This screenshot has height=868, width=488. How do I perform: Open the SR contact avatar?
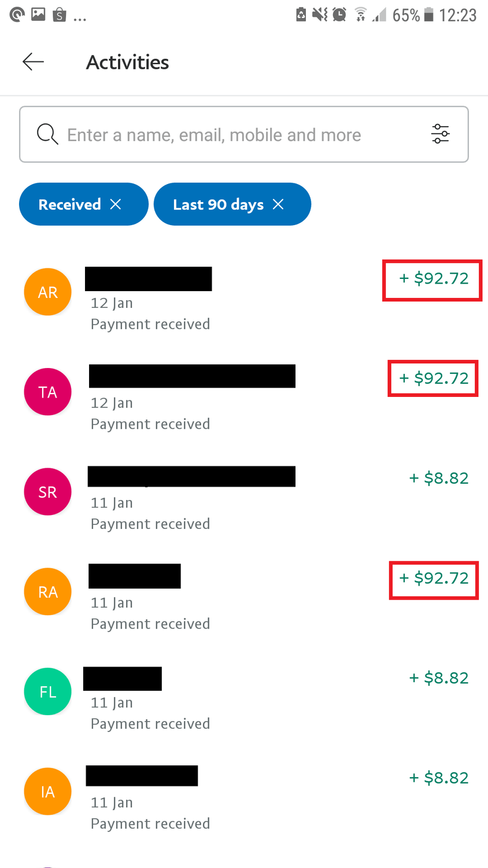(48, 492)
